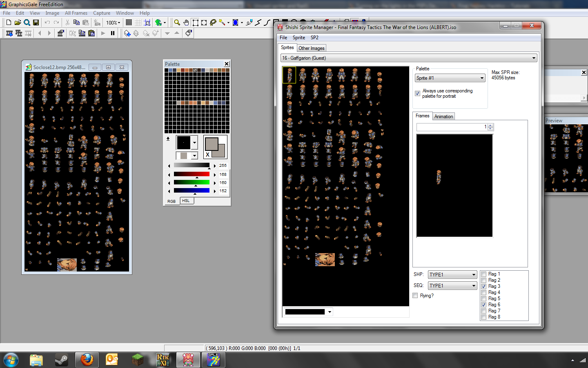Select the Rectangle selection tool
Image resolution: width=588 pixels, height=368 pixels.
196,22
